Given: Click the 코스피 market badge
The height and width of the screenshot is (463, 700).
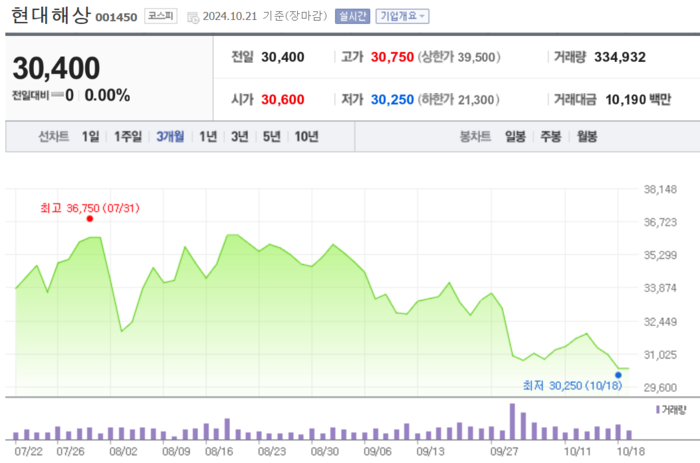Looking at the screenshot, I should (161, 16).
